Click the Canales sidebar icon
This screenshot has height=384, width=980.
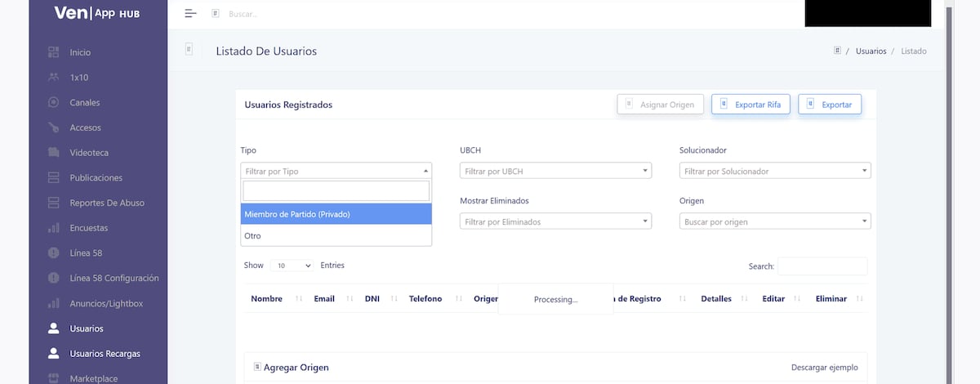(54, 103)
